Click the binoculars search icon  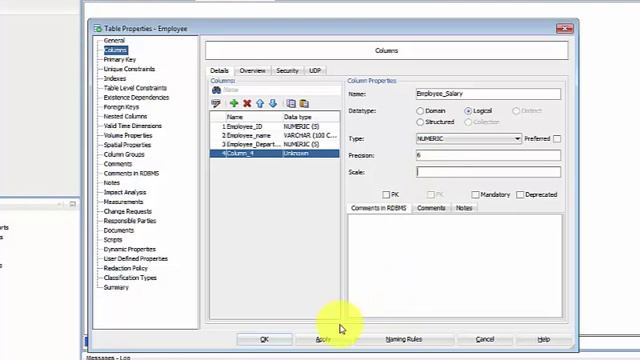coord(216,90)
